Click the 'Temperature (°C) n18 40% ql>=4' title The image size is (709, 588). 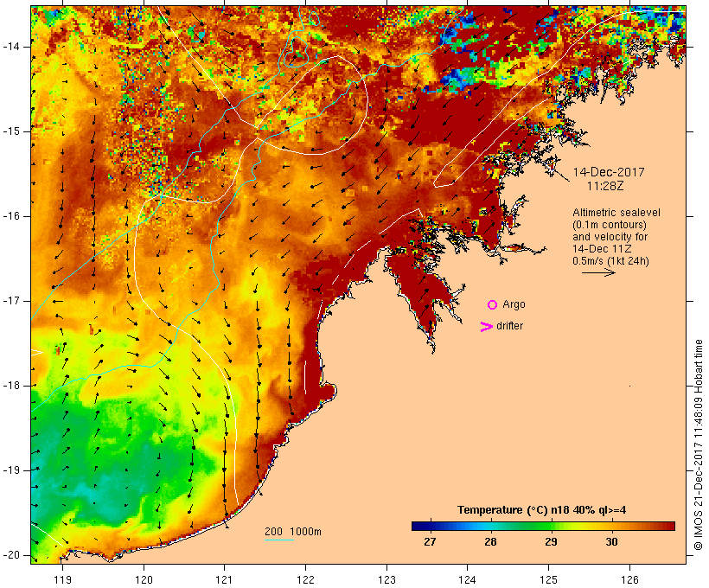click(542, 510)
